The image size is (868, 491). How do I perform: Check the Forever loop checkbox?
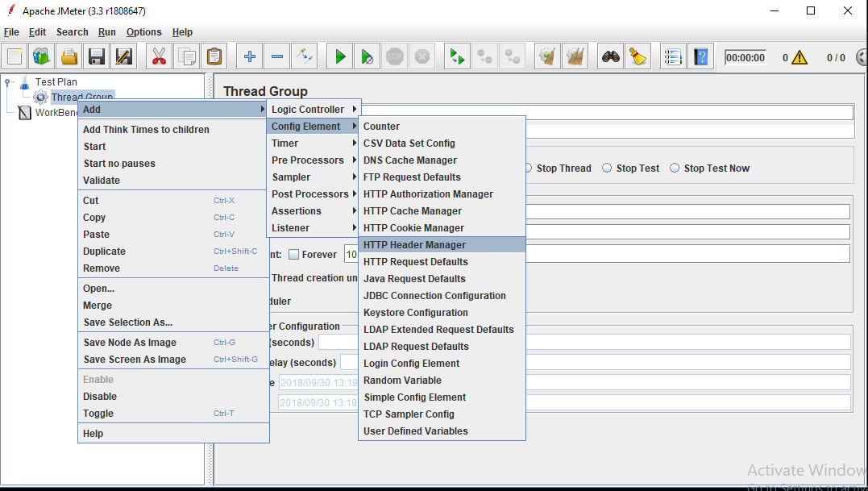(295, 254)
